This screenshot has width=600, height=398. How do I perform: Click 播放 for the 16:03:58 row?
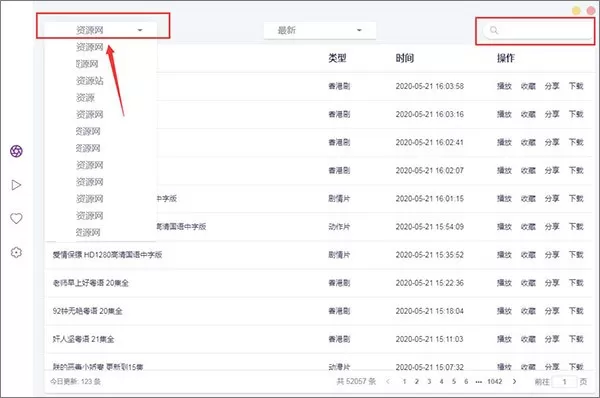tap(504, 86)
